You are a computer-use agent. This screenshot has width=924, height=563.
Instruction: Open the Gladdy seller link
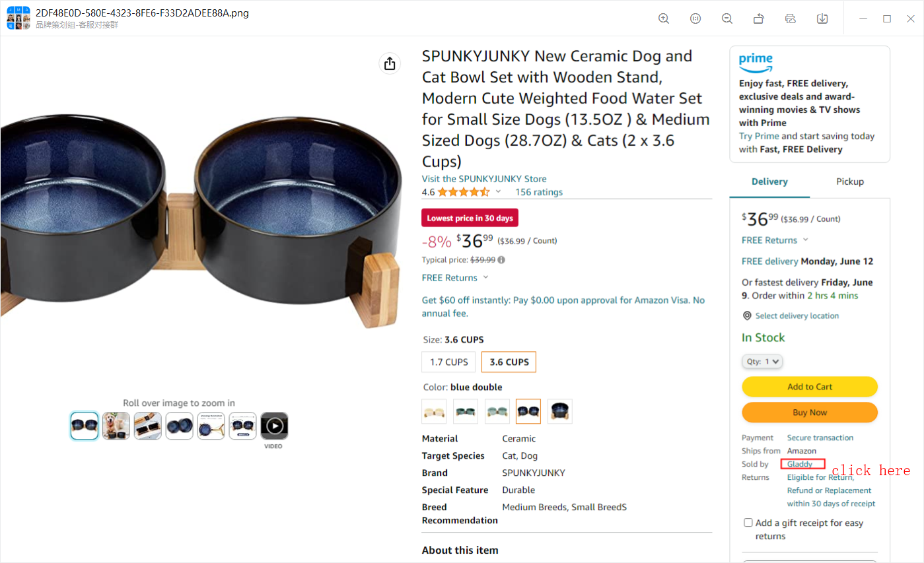[800, 464]
